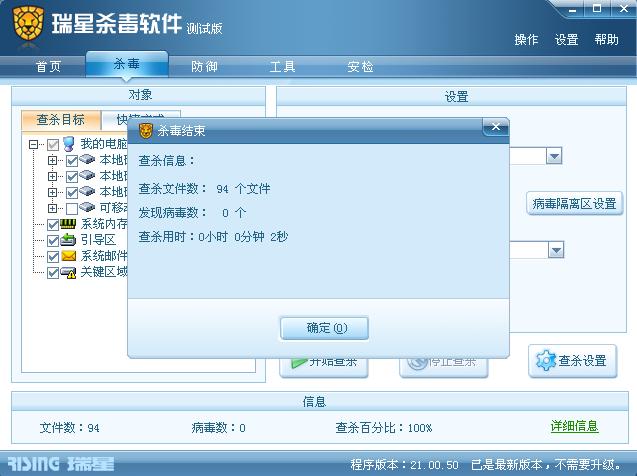
Task: Click the RISING 瑞星 logo in footer
Action: (x=61, y=464)
